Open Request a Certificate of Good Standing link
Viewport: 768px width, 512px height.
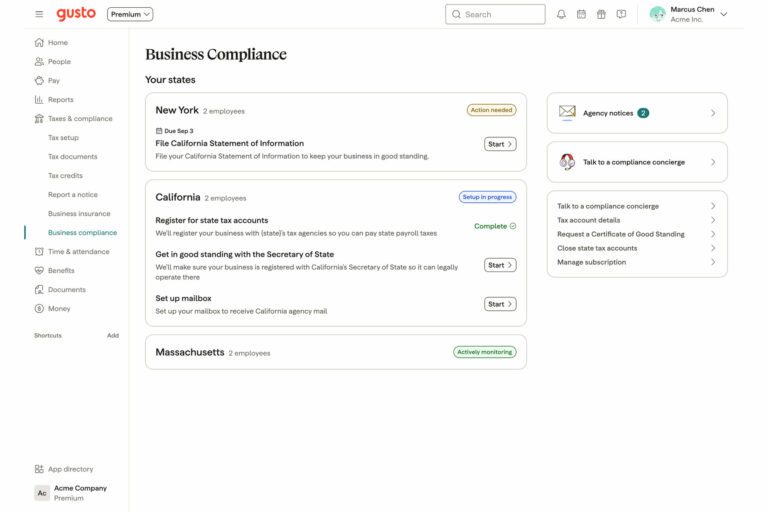(621, 234)
